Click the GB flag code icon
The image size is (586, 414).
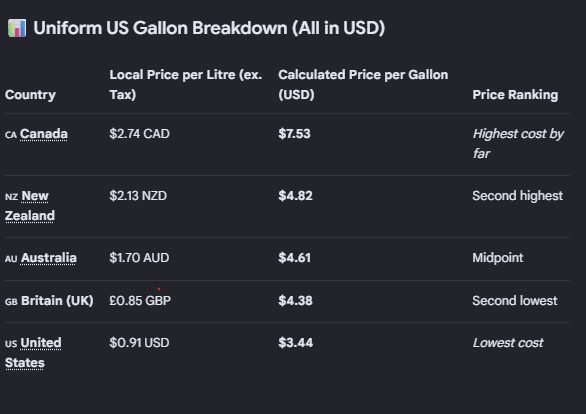click(x=11, y=302)
